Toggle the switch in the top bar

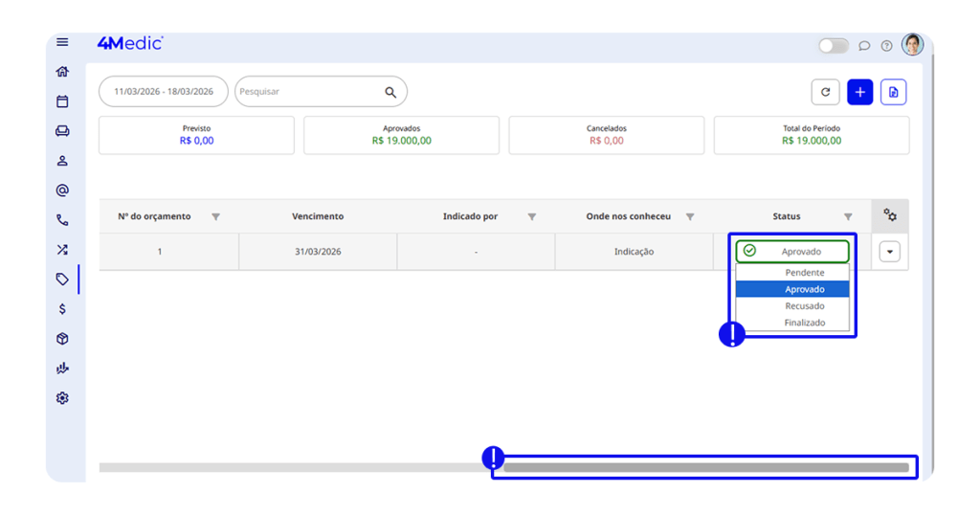pyautogui.click(x=833, y=46)
